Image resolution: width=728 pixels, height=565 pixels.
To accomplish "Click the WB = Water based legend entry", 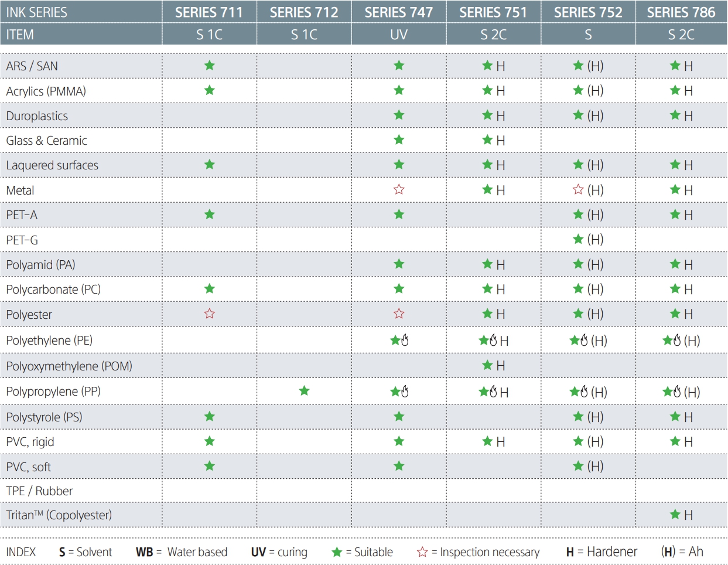I will coord(182,552).
